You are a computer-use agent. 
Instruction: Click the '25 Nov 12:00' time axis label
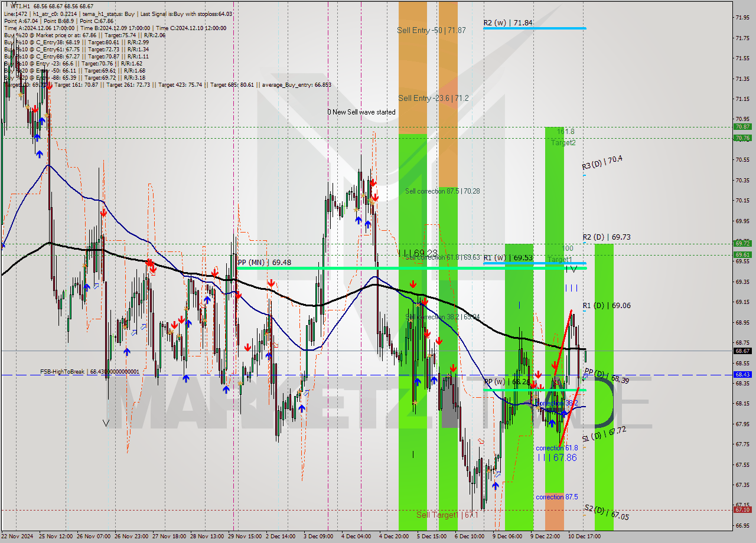(56, 537)
